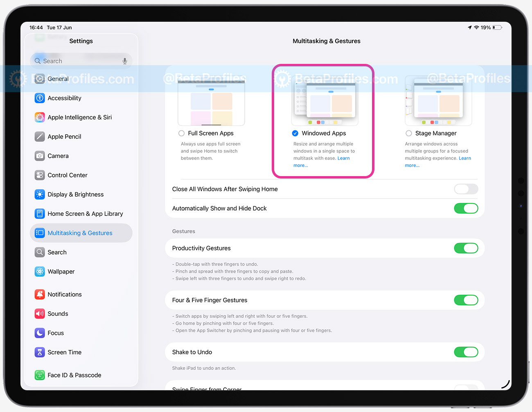Tap the Screen Time hourglass icon
The height and width of the screenshot is (412, 532).
pos(40,352)
